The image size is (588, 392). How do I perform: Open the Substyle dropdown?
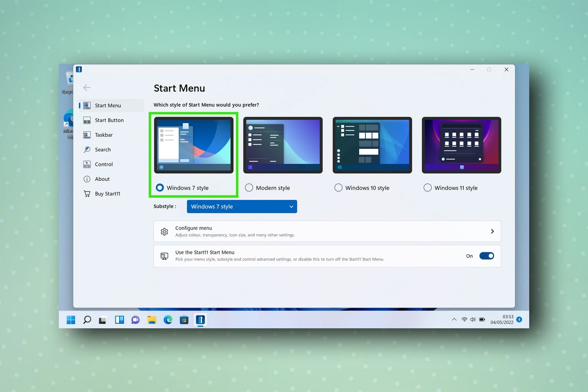click(x=242, y=206)
